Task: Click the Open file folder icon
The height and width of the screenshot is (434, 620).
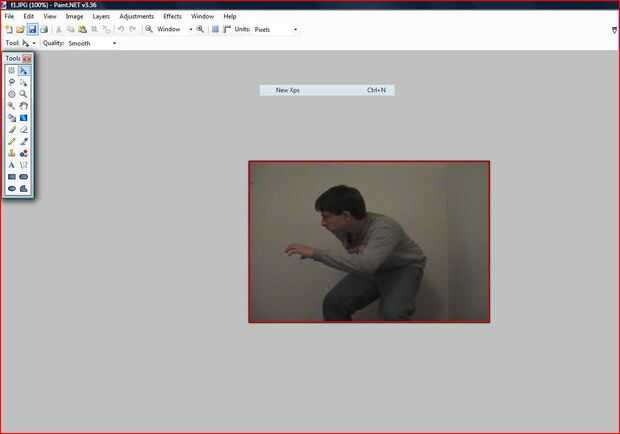Action: 21,29
